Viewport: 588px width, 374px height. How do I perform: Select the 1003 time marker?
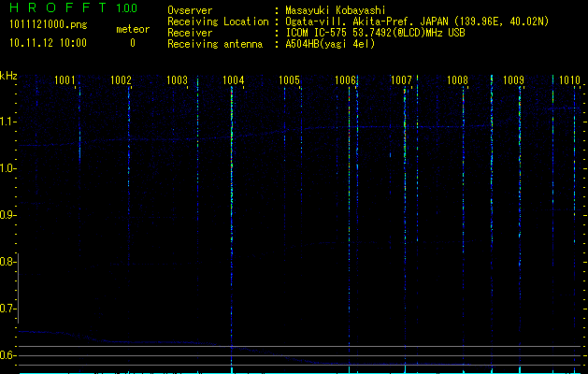(x=177, y=79)
